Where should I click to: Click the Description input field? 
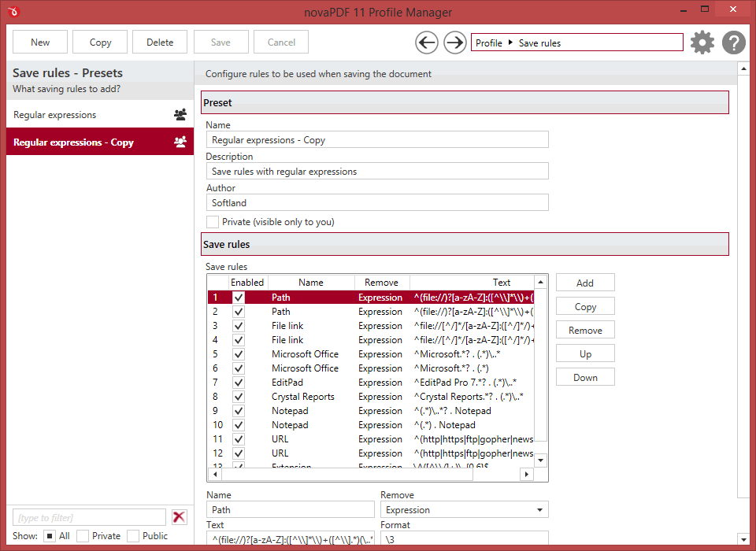[x=377, y=171]
